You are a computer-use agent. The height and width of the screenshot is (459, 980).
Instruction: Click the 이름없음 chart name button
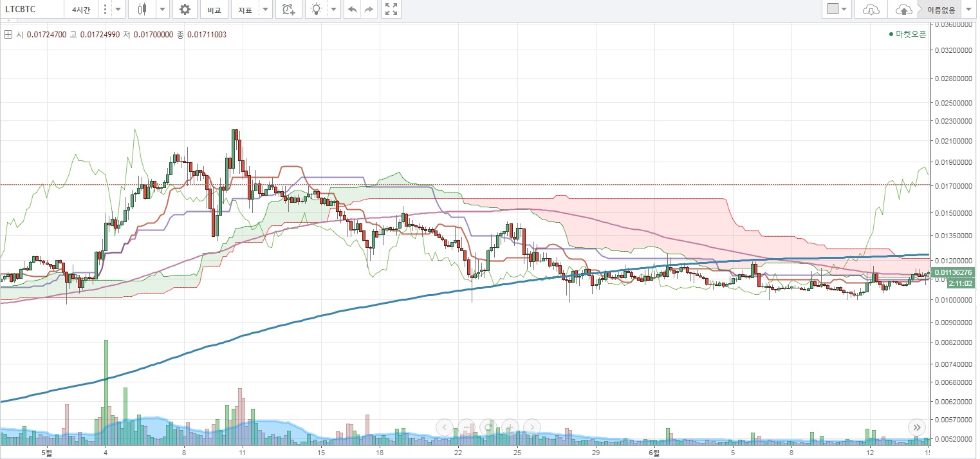[x=941, y=9]
